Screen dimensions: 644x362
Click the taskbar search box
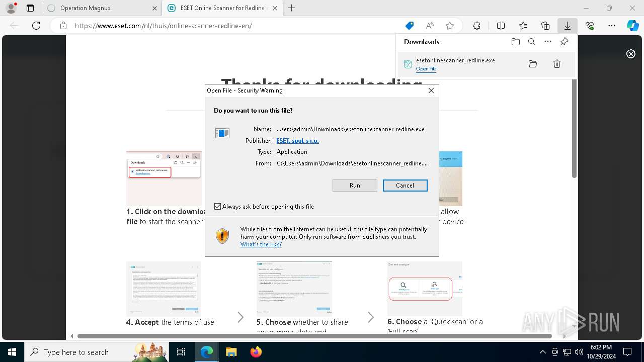coord(97,352)
